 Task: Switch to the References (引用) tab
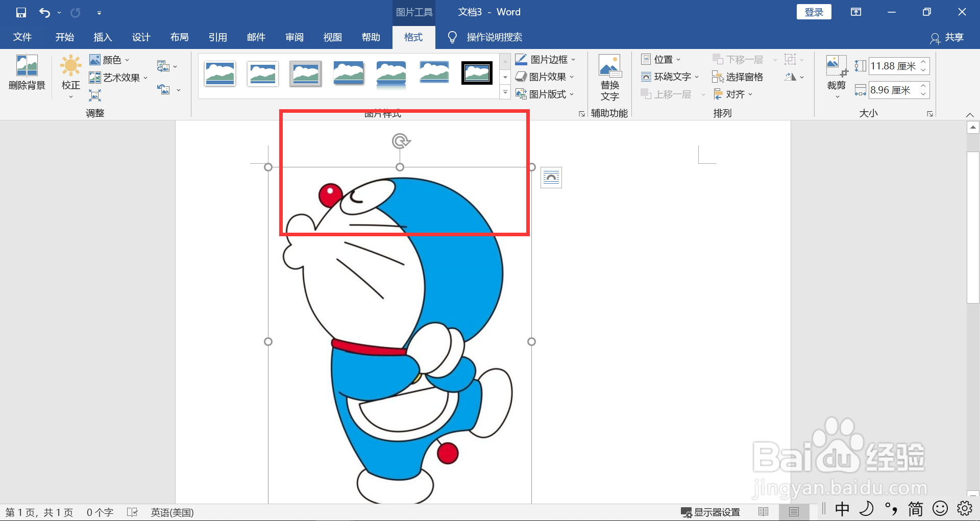coord(217,37)
